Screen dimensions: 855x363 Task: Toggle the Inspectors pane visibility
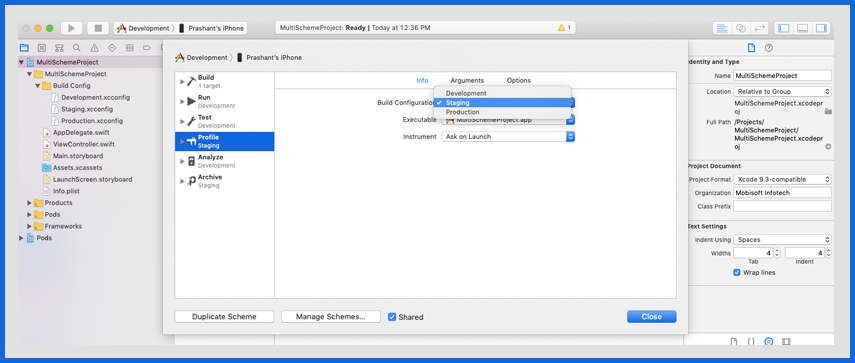[821, 28]
